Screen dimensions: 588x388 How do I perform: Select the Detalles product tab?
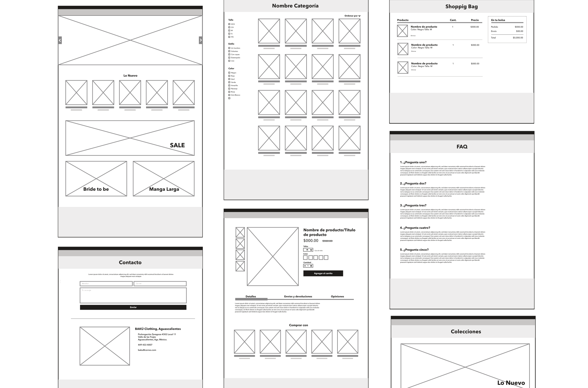pos(249,296)
